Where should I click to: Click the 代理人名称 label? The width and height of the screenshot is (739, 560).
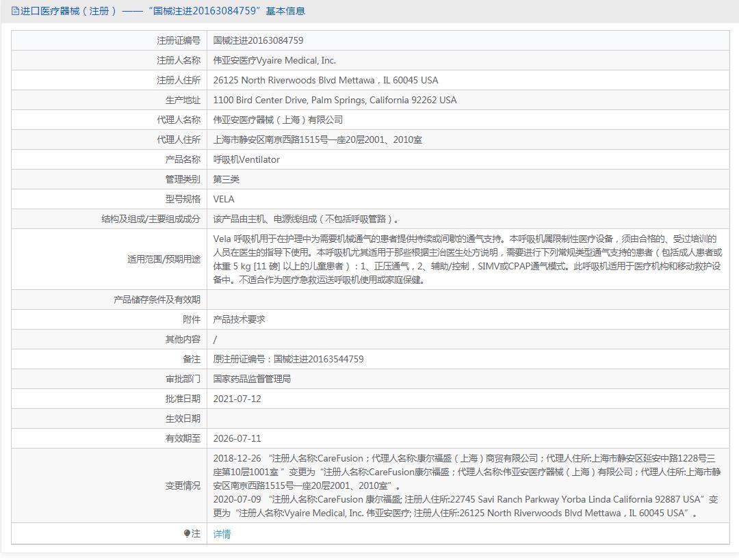(179, 120)
